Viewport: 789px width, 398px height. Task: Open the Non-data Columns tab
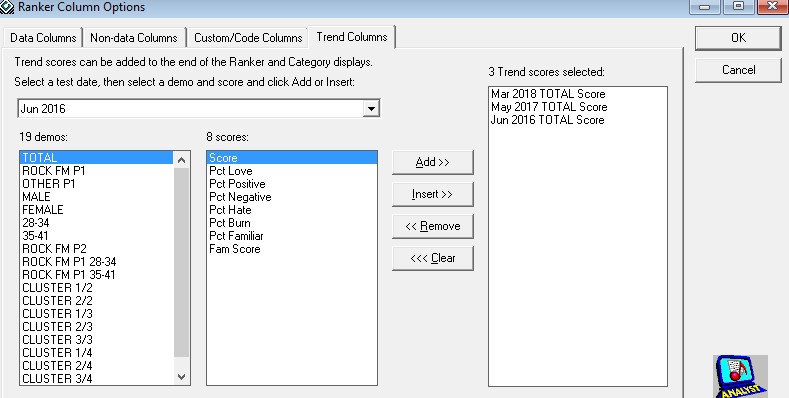click(134, 38)
